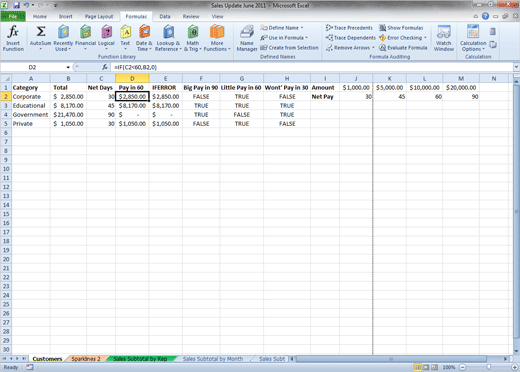The width and height of the screenshot is (520, 372).
Task: Open the Text functions book icon
Action: (125, 32)
